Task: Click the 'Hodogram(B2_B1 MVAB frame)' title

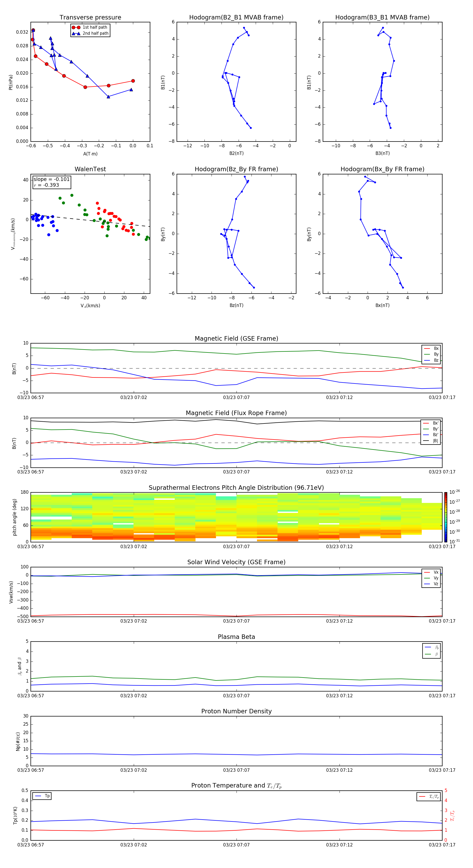Action: click(236, 18)
